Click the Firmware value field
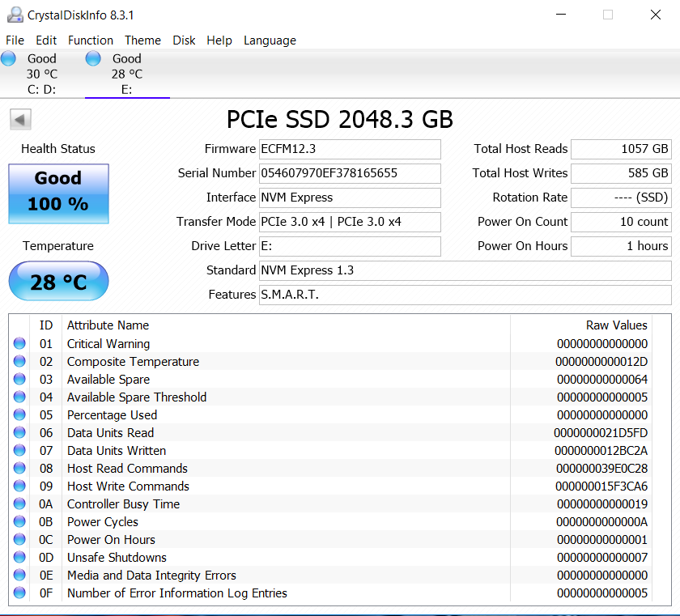 [x=350, y=149]
